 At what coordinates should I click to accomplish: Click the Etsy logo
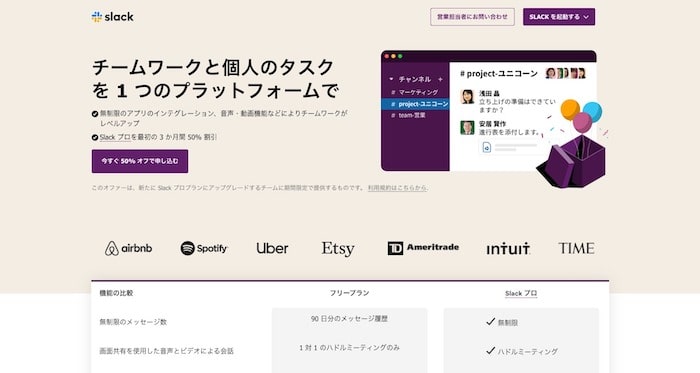pos(338,249)
